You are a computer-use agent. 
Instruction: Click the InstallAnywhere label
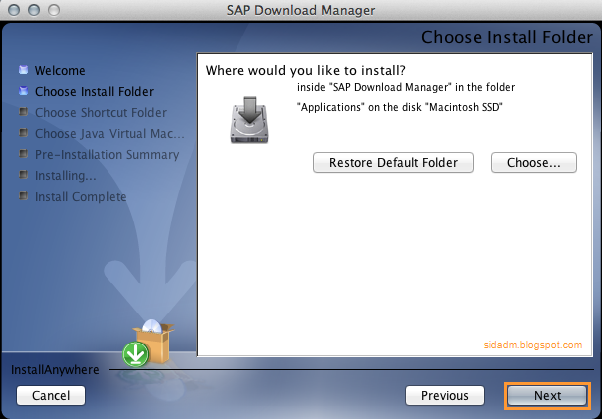55,369
